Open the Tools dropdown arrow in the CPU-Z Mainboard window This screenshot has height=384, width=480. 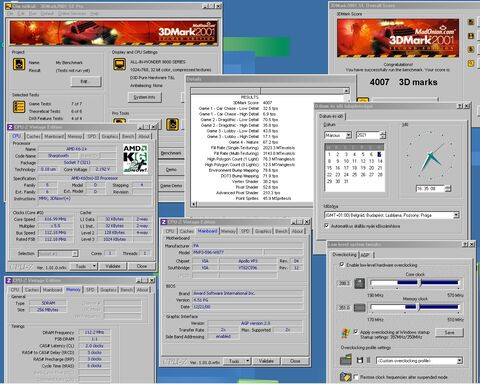[x=248, y=361]
